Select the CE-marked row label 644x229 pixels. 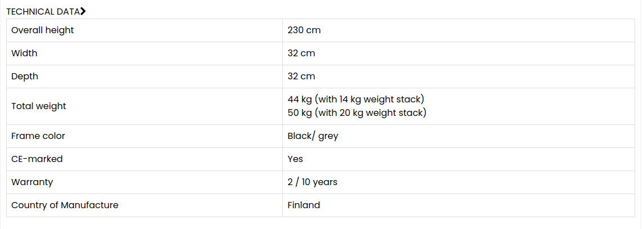pos(37,159)
